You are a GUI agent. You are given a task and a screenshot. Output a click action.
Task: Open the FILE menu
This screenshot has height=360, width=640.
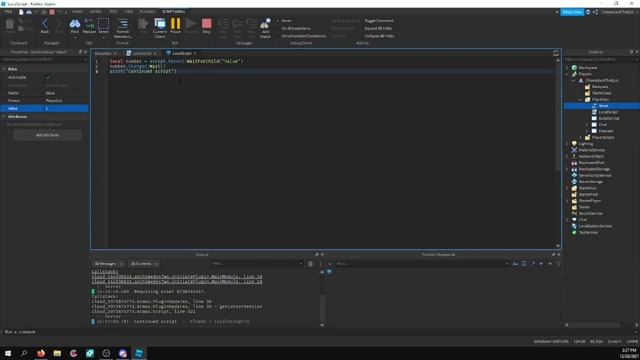(8, 11)
